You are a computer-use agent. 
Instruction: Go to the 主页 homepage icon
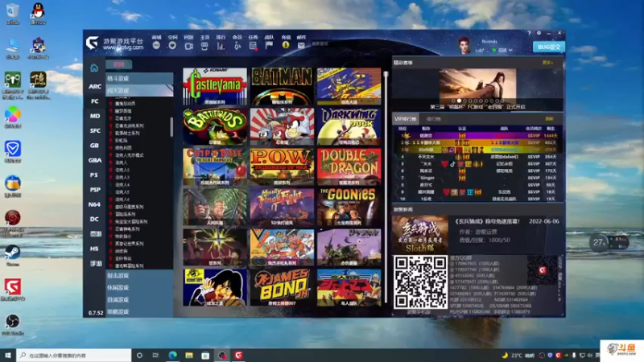(204, 46)
